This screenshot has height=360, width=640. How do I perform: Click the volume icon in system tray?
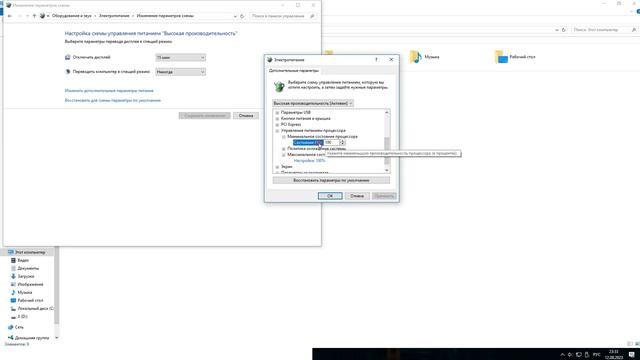pyautogui.click(x=570, y=355)
